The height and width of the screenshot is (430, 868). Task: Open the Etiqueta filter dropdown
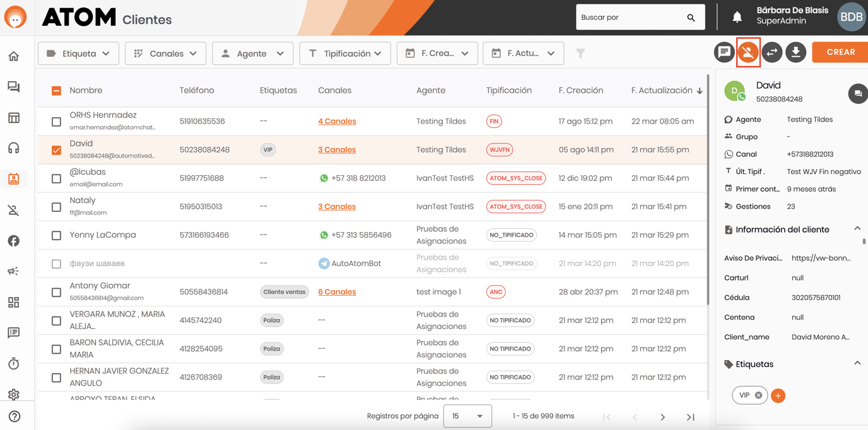78,53
